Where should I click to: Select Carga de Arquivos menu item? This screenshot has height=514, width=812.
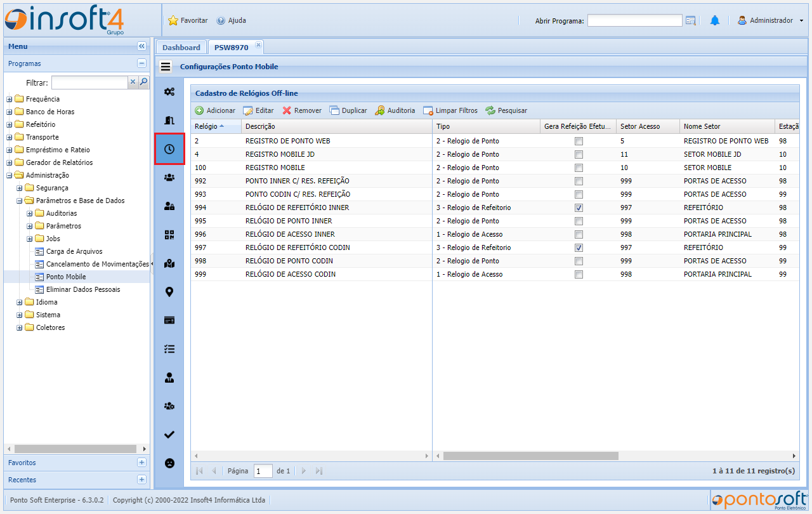(x=74, y=251)
